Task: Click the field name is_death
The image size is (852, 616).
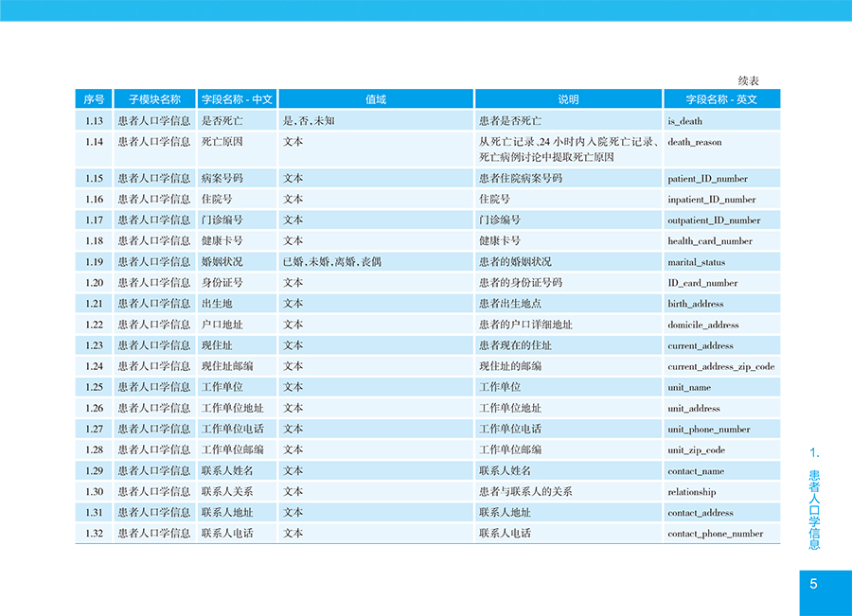Action: [684, 121]
